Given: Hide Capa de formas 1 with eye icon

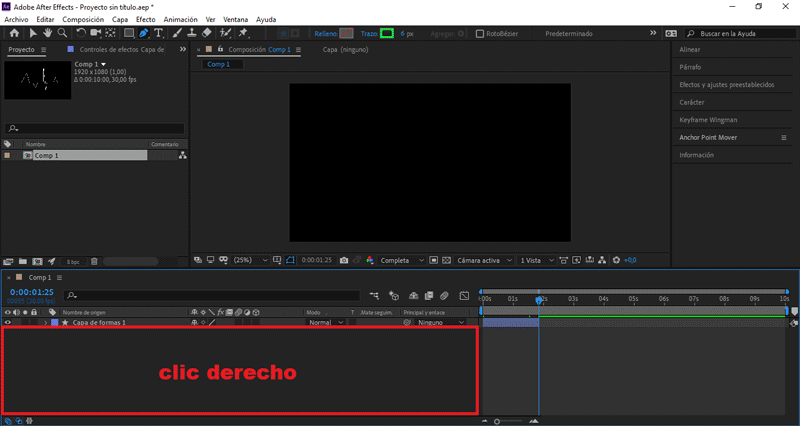Looking at the screenshot, I should tap(8, 322).
